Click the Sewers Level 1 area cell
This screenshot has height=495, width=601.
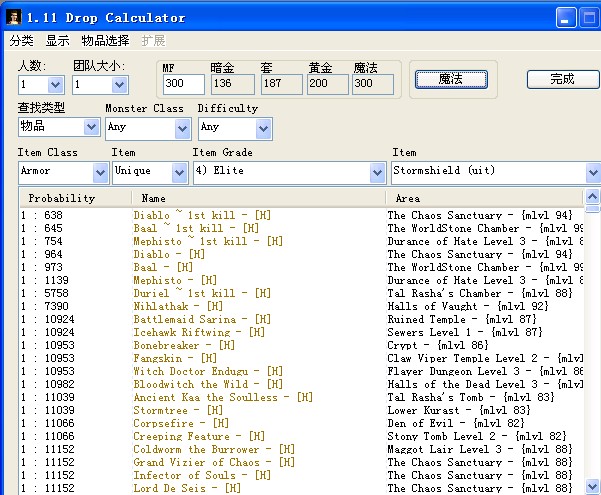click(x=465, y=332)
